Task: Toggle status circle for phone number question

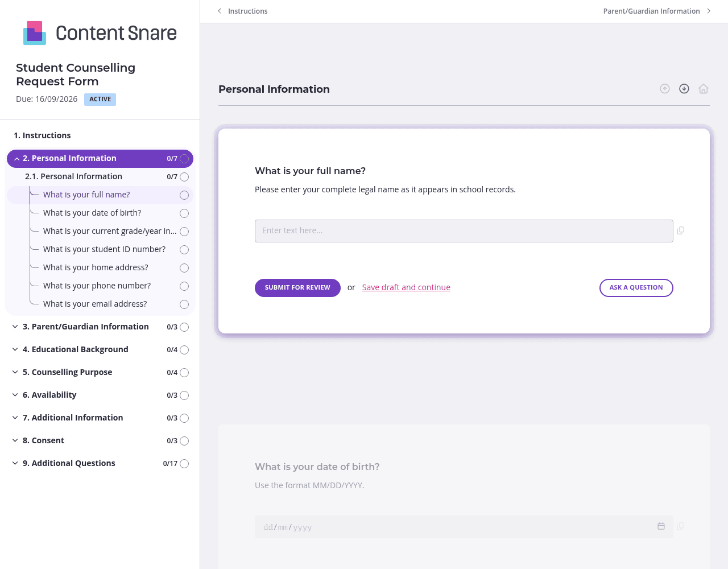Action: 184,286
